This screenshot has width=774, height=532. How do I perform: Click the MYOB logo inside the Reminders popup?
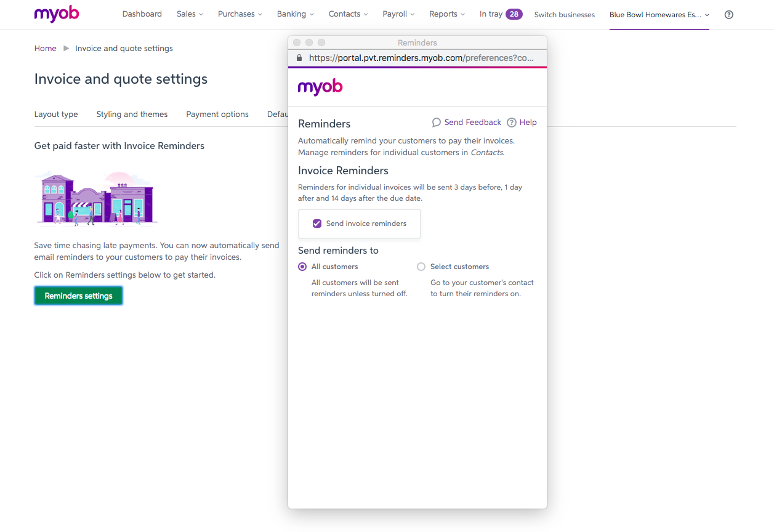pyautogui.click(x=320, y=87)
